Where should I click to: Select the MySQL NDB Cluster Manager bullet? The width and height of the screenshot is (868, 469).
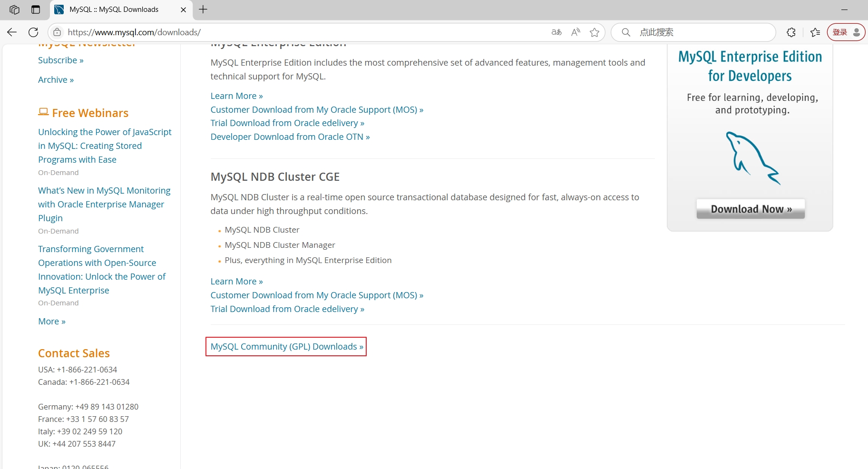280,245
